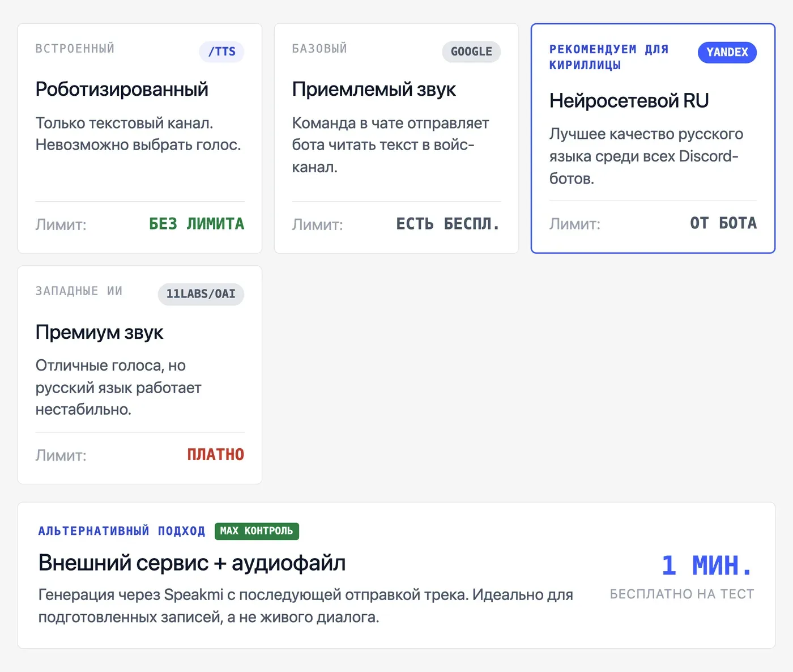
Task: Click Лимит: label in the Роботизированный card
Action: point(61,225)
